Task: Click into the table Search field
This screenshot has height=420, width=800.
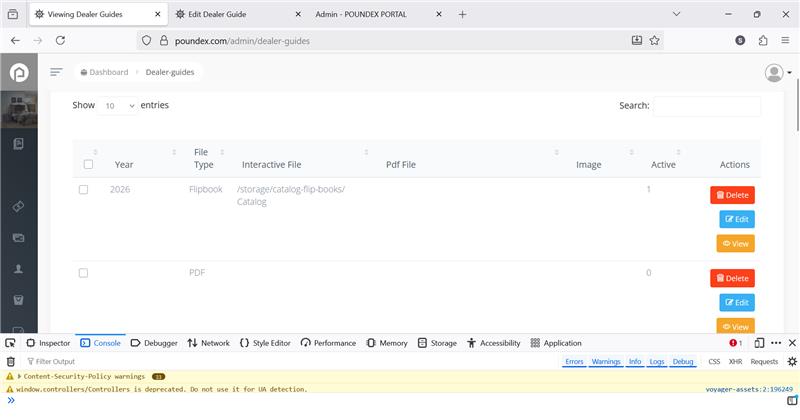Action: pos(706,106)
